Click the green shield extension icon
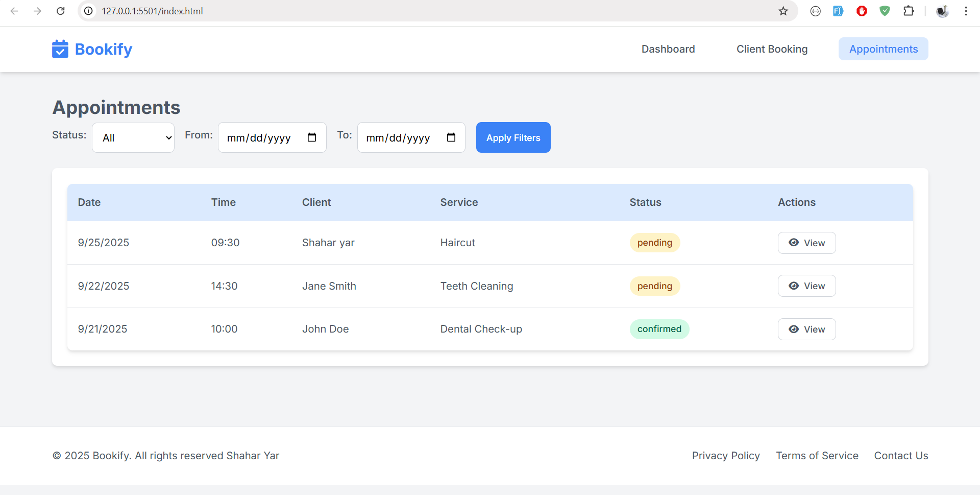 point(885,11)
